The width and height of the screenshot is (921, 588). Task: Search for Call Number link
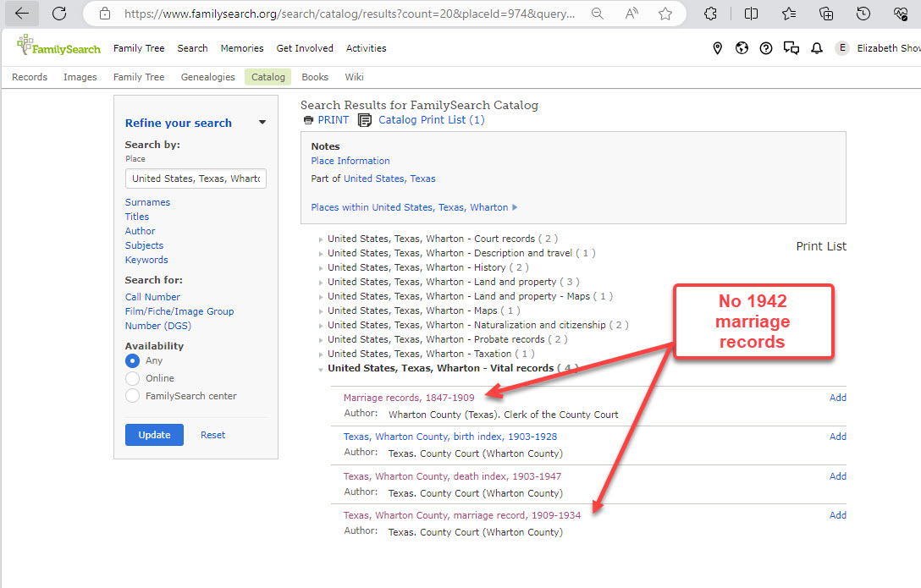152,297
